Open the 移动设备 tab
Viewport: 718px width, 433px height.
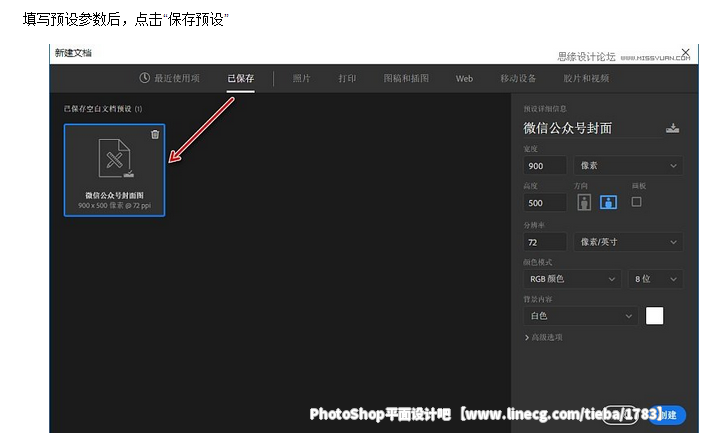pyautogui.click(x=518, y=78)
